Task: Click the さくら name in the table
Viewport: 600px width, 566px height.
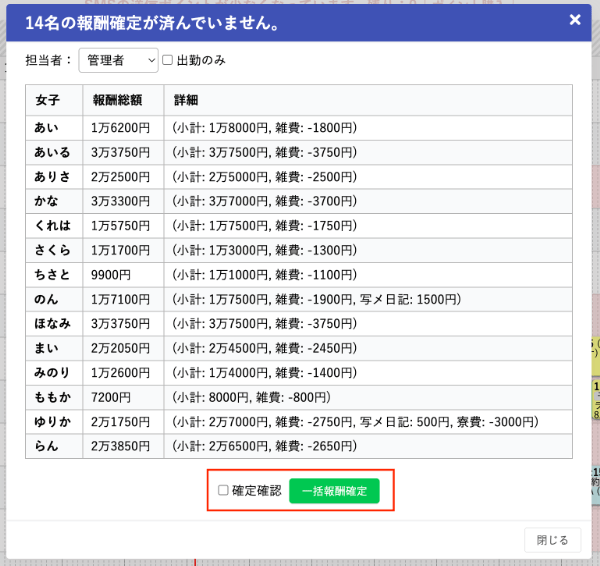Action: tap(52, 250)
